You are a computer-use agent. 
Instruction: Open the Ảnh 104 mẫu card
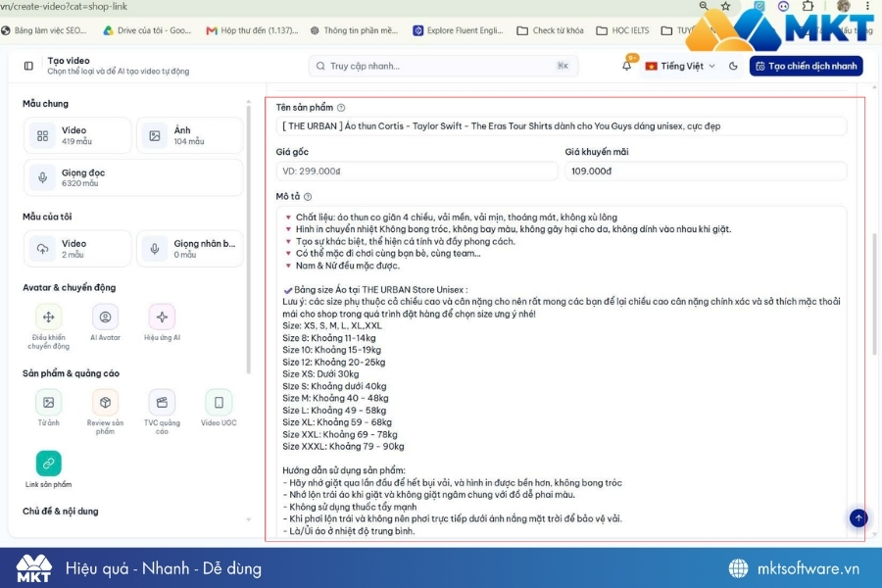pyautogui.click(x=189, y=135)
